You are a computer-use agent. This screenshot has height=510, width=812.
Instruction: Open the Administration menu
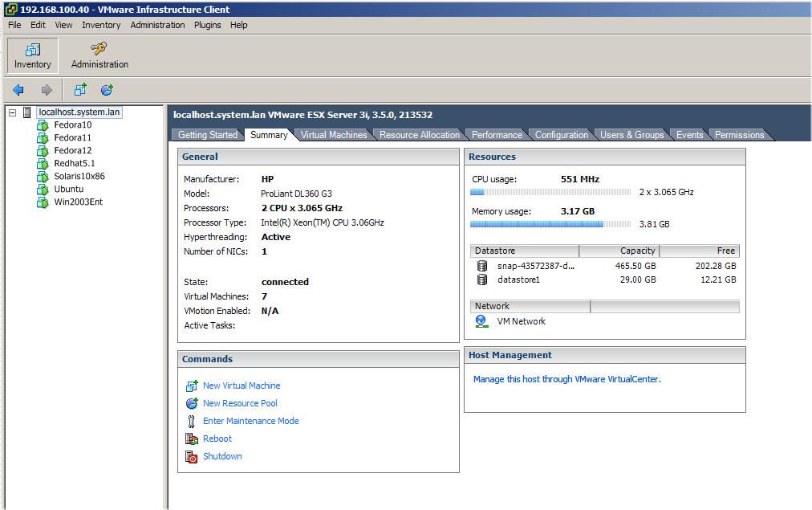click(x=157, y=25)
